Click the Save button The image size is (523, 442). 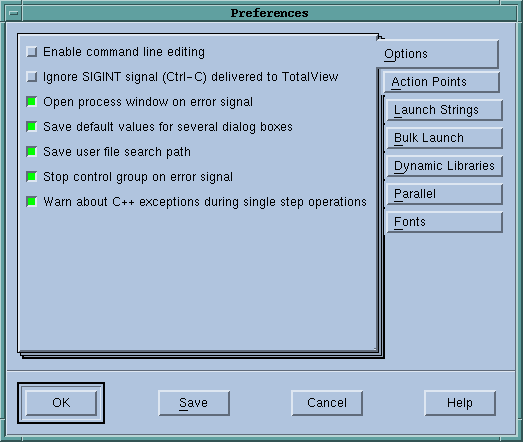click(x=194, y=403)
